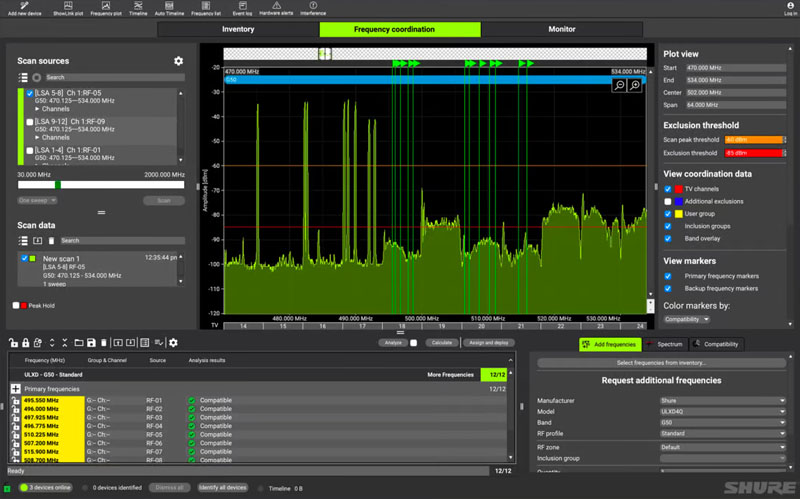Click the Assign and deploy button
Image resolution: width=800 pixels, height=499 pixels.
(x=491, y=343)
